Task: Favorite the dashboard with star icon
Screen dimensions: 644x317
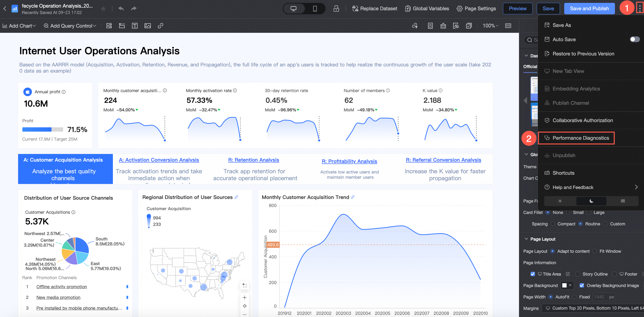Action: coord(103,9)
